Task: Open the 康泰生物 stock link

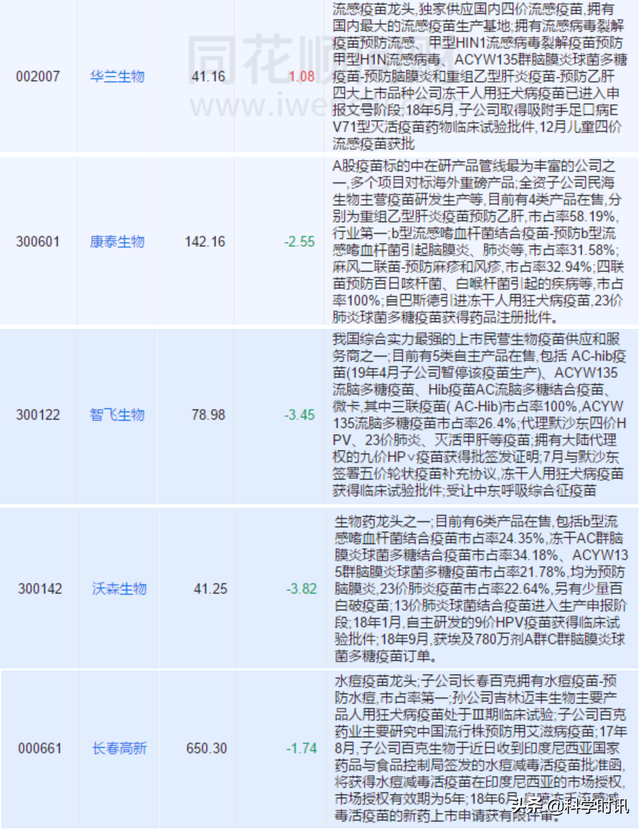Action: pos(117,242)
